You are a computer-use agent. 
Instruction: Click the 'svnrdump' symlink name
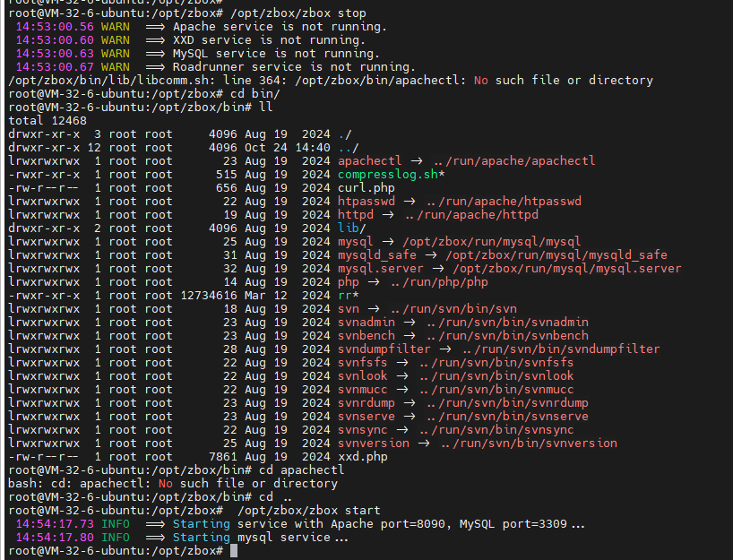click(366, 403)
